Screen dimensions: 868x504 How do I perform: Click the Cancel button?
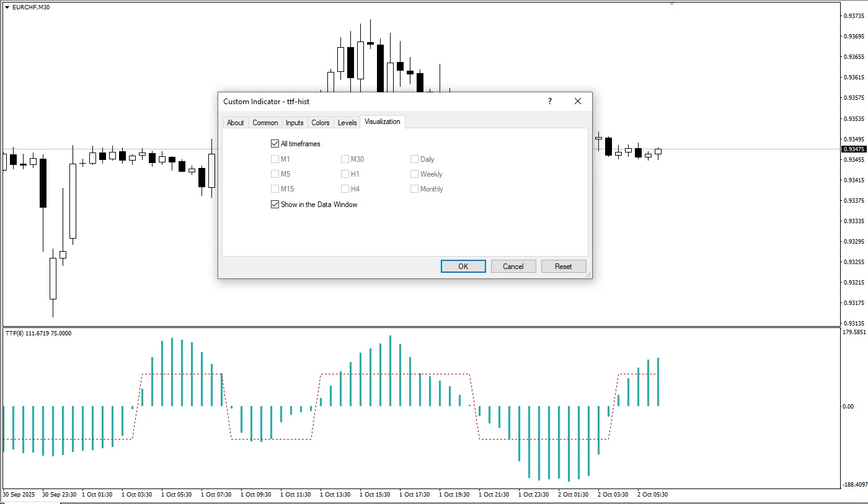click(x=513, y=266)
